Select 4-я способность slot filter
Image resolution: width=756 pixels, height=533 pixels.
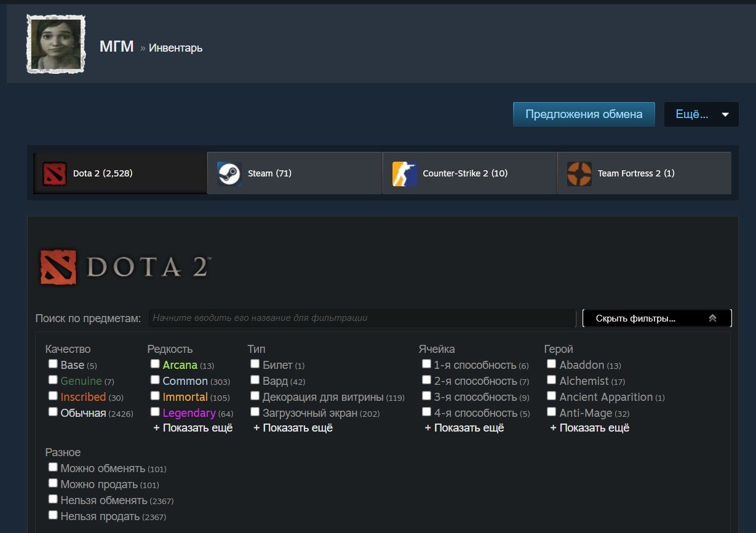coord(426,412)
